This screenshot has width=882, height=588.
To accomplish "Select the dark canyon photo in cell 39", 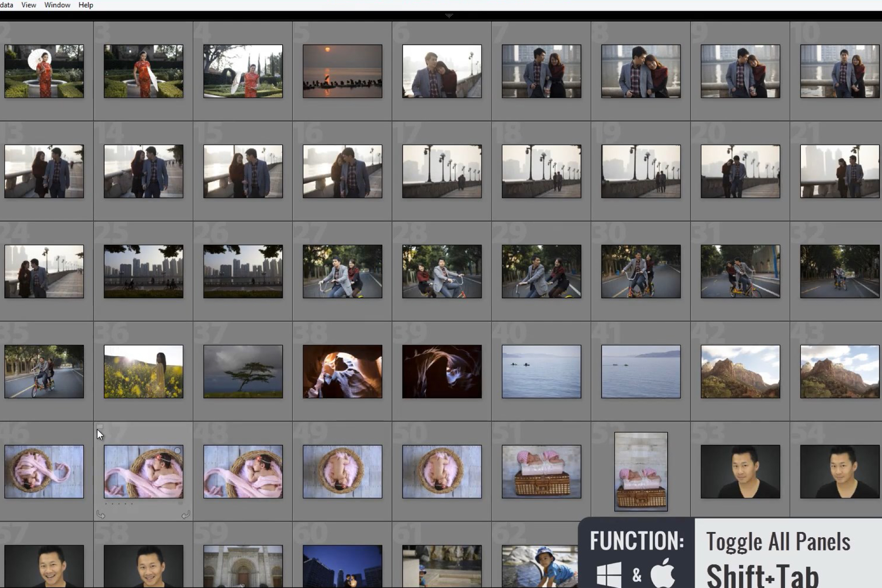I will click(x=442, y=371).
